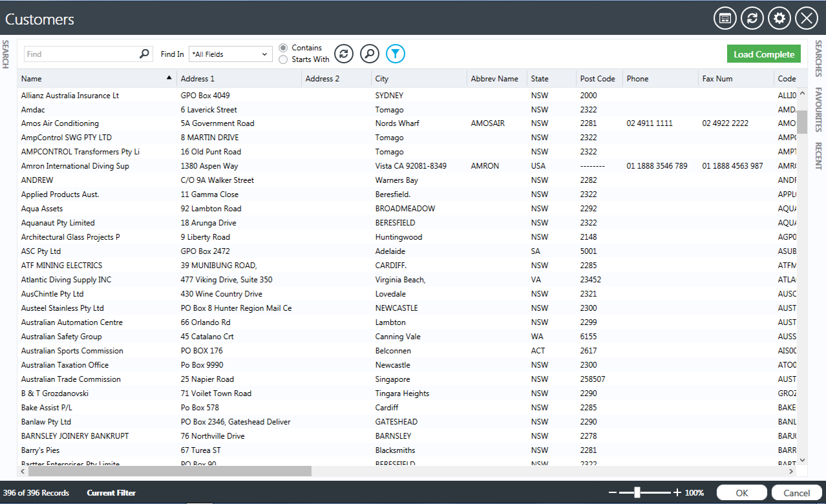Image resolution: width=826 pixels, height=504 pixels.
Task: Click into the Find input field
Action: click(81, 54)
